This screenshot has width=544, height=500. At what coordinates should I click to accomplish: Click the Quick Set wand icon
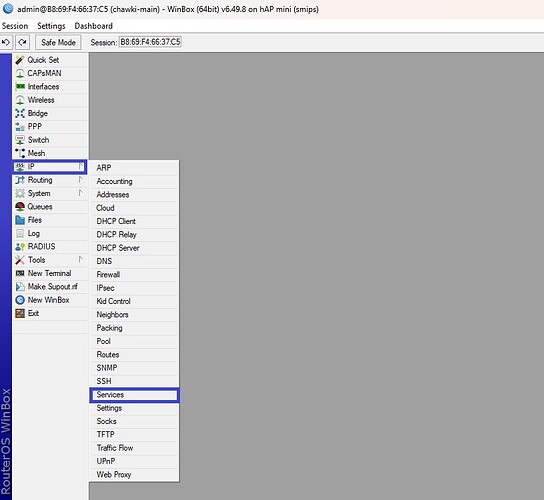20,60
